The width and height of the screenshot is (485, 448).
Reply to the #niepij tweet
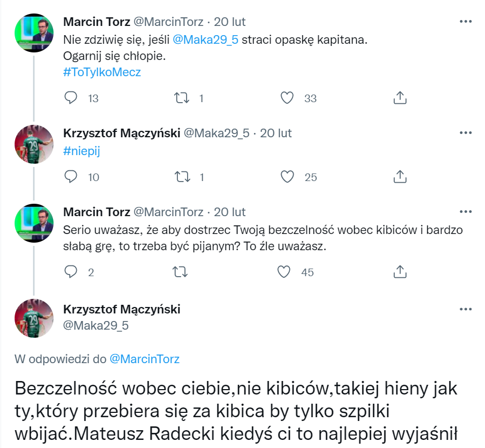point(71,177)
